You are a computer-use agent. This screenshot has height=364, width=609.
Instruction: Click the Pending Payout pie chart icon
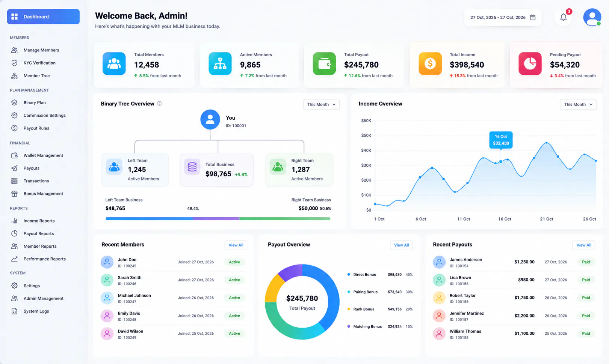click(x=530, y=64)
